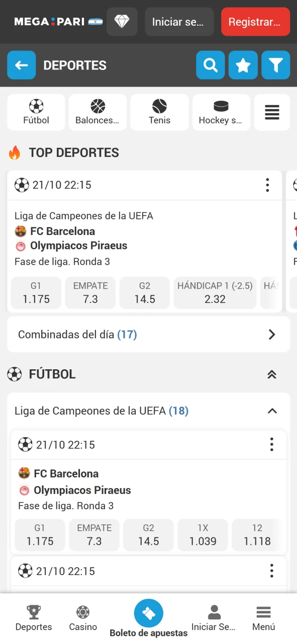Image resolution: width=297 pixels, height=644 pixels.
Task: Open the Menú item in the bottom bar
Action: click(x=263, y=617)
